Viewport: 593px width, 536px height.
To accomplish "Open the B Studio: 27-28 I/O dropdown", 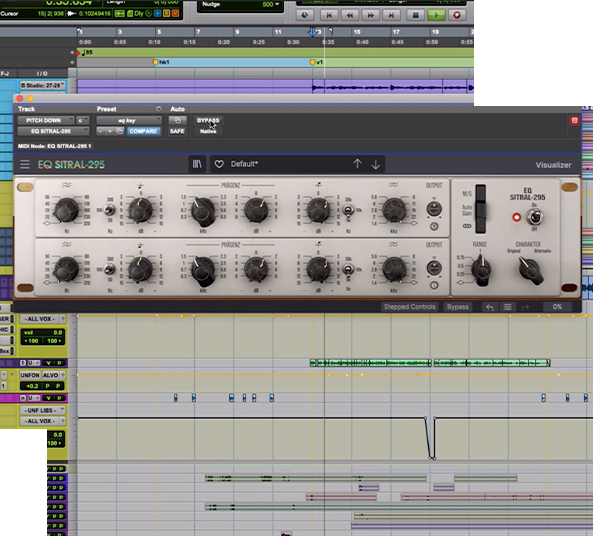I will pos(43,85).
